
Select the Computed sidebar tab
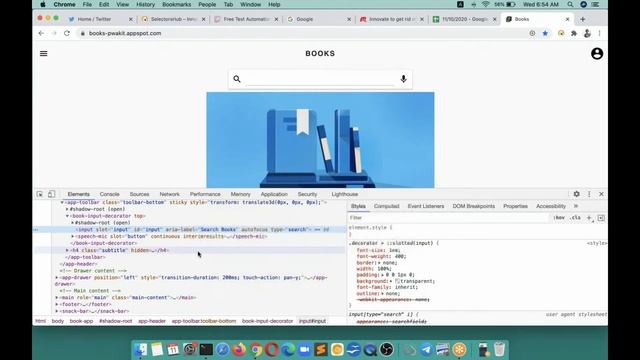tap(387, 206)
